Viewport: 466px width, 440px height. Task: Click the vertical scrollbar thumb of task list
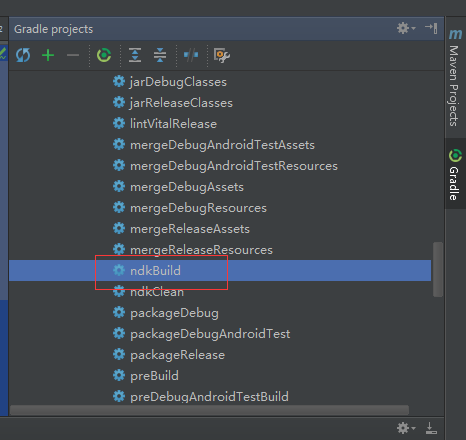coord(438,269)
